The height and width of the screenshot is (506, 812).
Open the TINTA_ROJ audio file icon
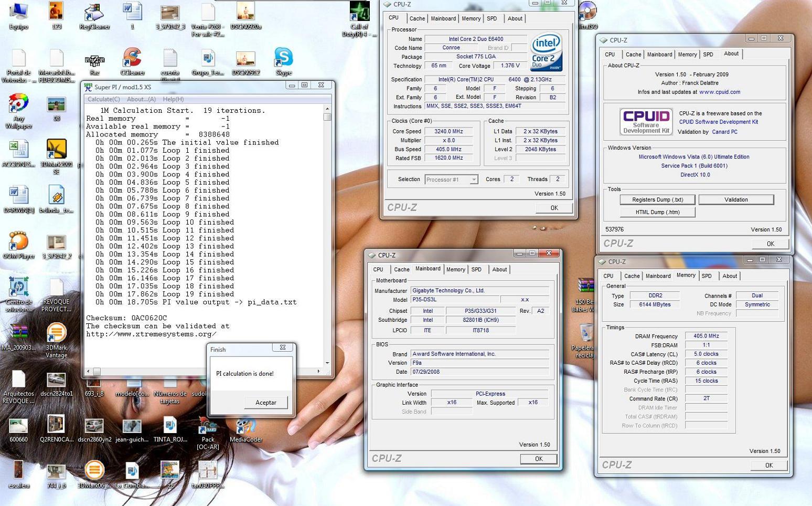coord(170,429)
